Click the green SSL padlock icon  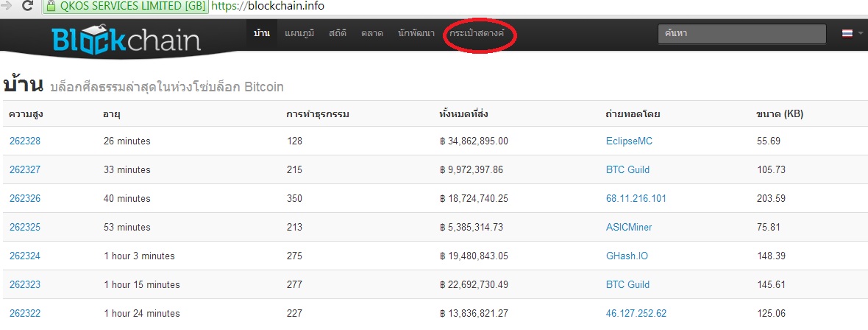pos(51,7)
